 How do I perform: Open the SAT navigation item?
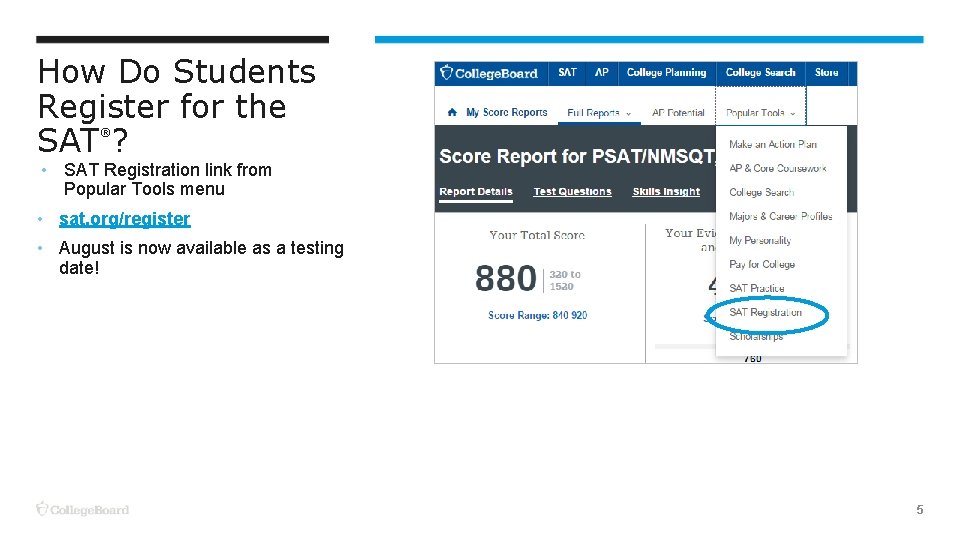point(567,72)
